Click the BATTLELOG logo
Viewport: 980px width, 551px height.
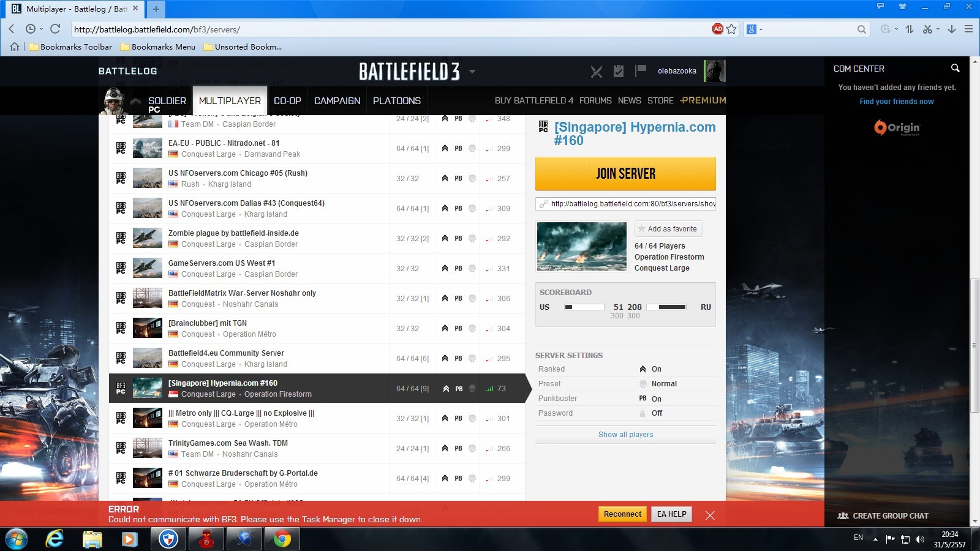click(127, 71)
